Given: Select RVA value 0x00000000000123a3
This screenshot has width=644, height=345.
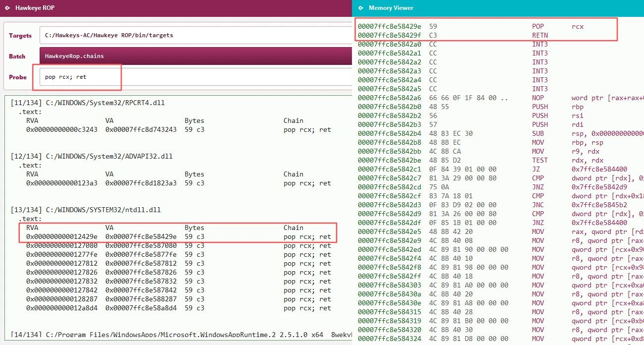Looking at the screenshot, I should tap(62, 183).
